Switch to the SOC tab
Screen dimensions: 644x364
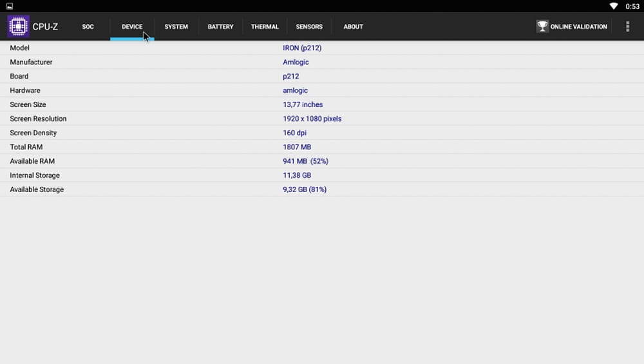pyautogui.click(x=88, y=26)
